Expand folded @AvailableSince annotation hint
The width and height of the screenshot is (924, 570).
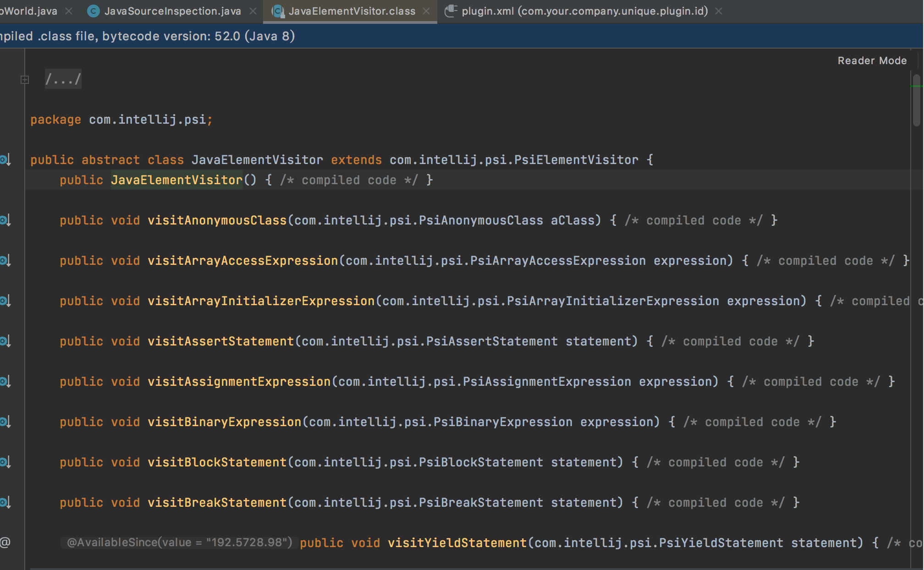179,543
